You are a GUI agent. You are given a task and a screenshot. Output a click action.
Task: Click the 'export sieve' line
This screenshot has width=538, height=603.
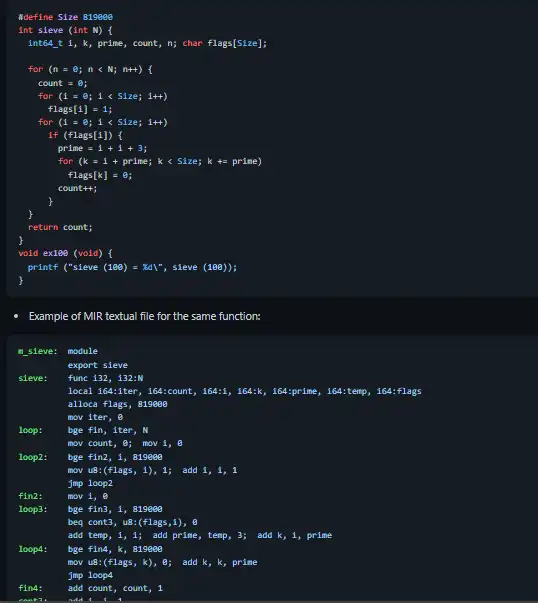pyautogui.click(x=98, y=365)
